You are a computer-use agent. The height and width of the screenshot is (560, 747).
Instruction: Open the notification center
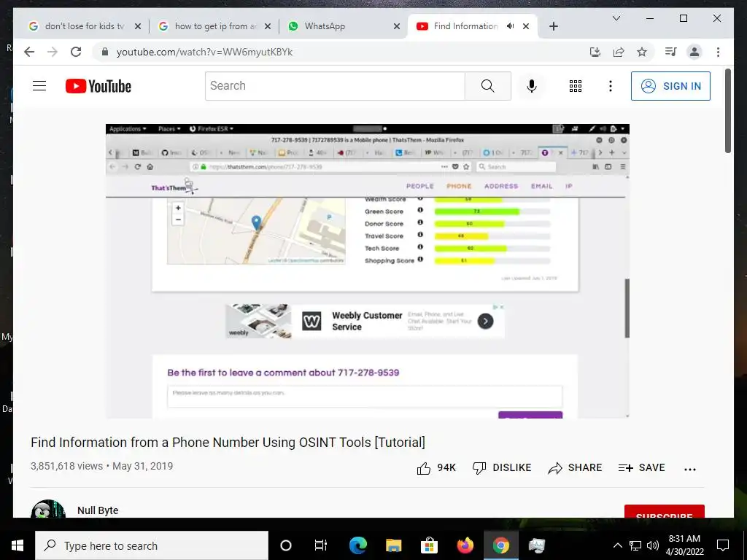pos(723,545)
